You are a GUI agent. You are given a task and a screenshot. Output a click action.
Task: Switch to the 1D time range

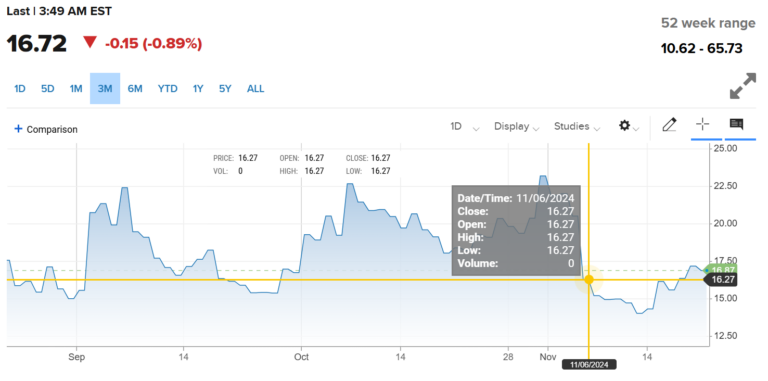click(20, 89)
